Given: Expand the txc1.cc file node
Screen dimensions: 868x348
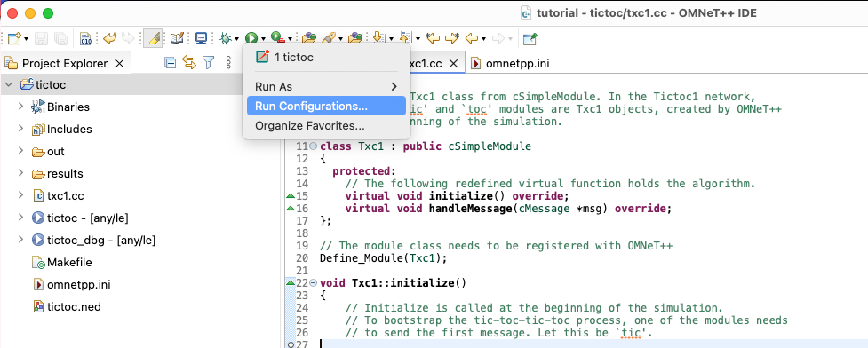Looking at the screenshot, I should pyautogui.click(x=20, y=194).
